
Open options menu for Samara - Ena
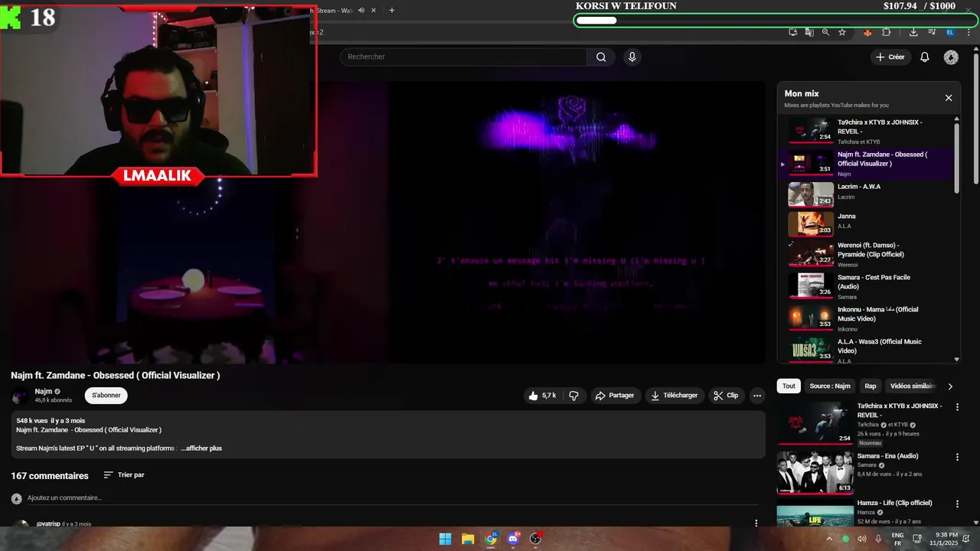pyautogui.click(x=957, y=457)
